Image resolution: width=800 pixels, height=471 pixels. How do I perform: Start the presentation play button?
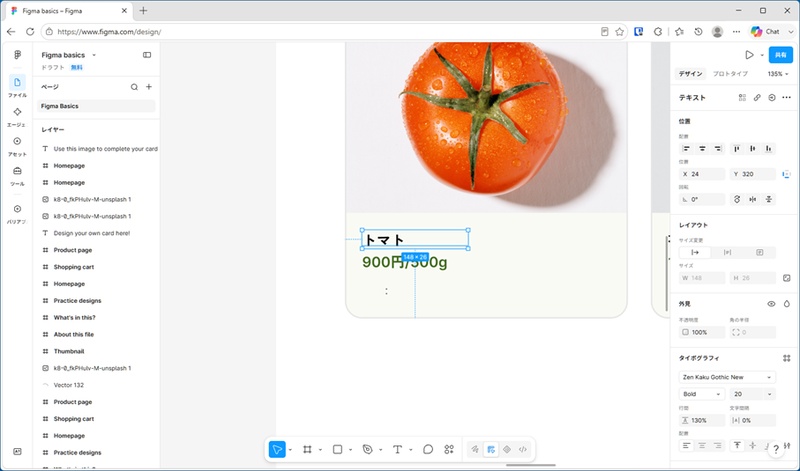(749, 55)
